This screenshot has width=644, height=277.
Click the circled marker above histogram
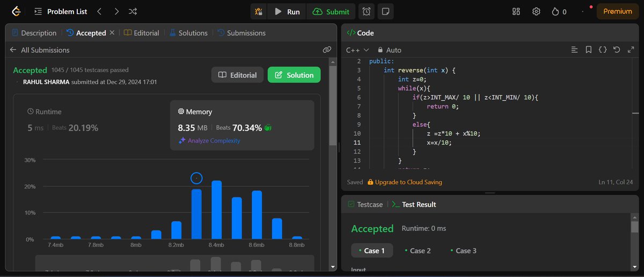coord(196,178)
